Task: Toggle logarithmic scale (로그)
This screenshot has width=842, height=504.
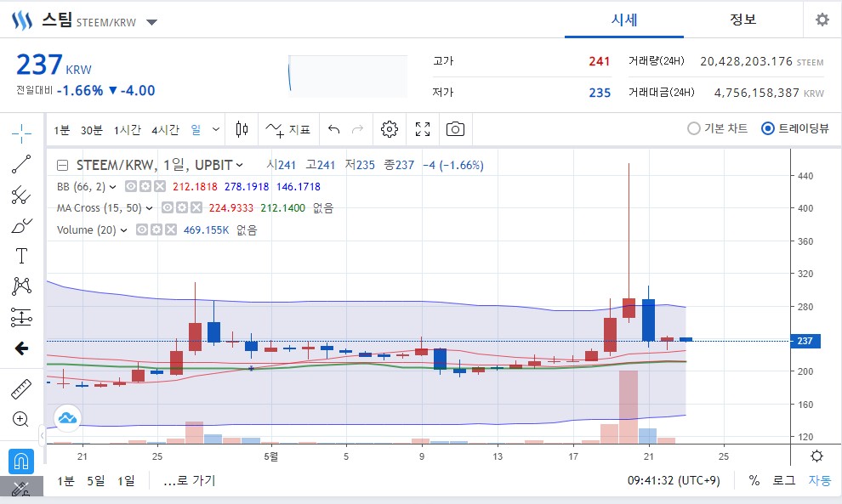Action: (783, 480)
